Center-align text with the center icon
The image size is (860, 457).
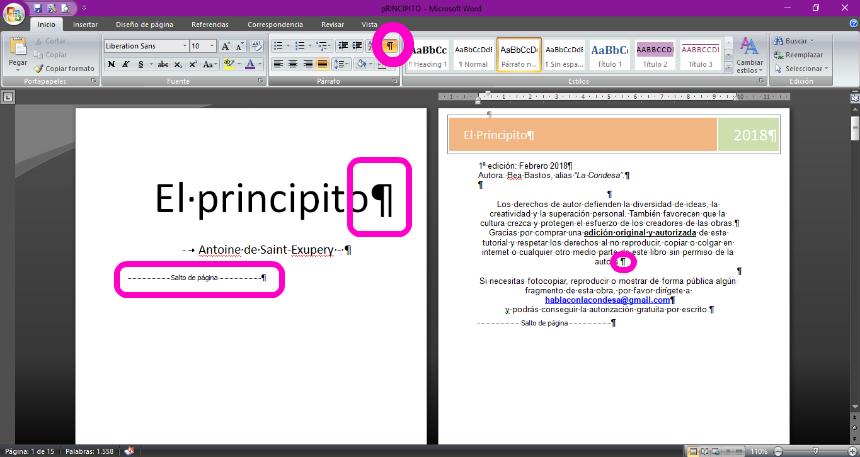[293, 64]
